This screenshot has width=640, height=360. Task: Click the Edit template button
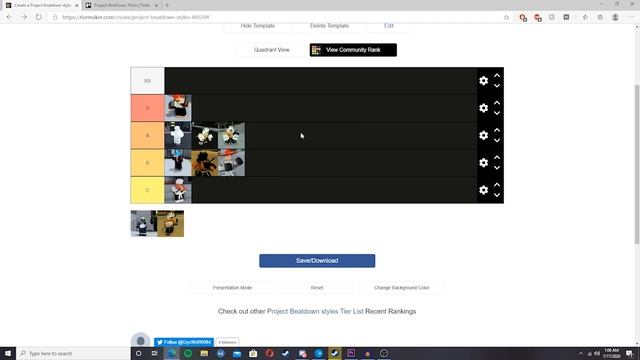pyautogui.click(x=389, y=26)
